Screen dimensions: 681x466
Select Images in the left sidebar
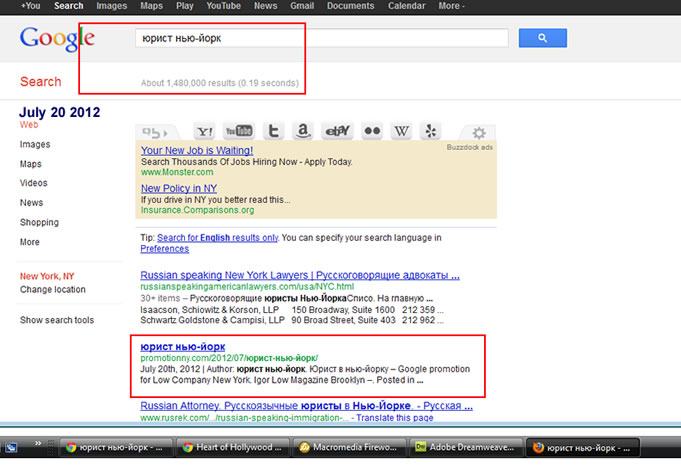coord(35,144)
